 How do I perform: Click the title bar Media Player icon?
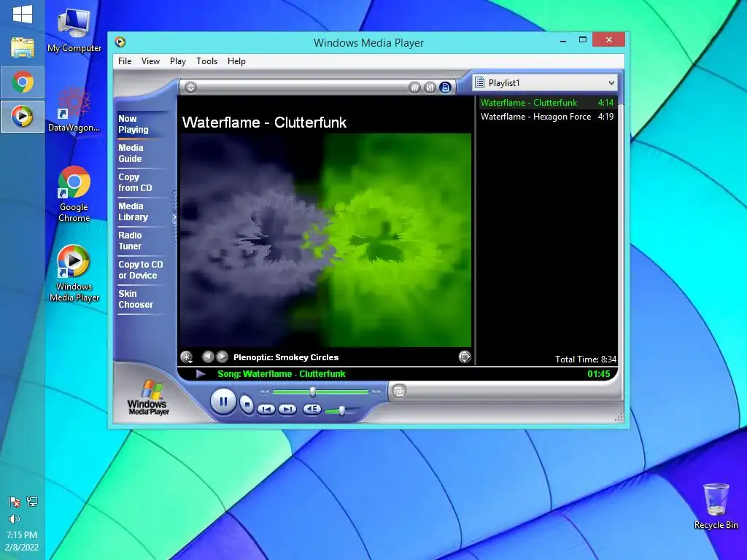pos(120,42)
